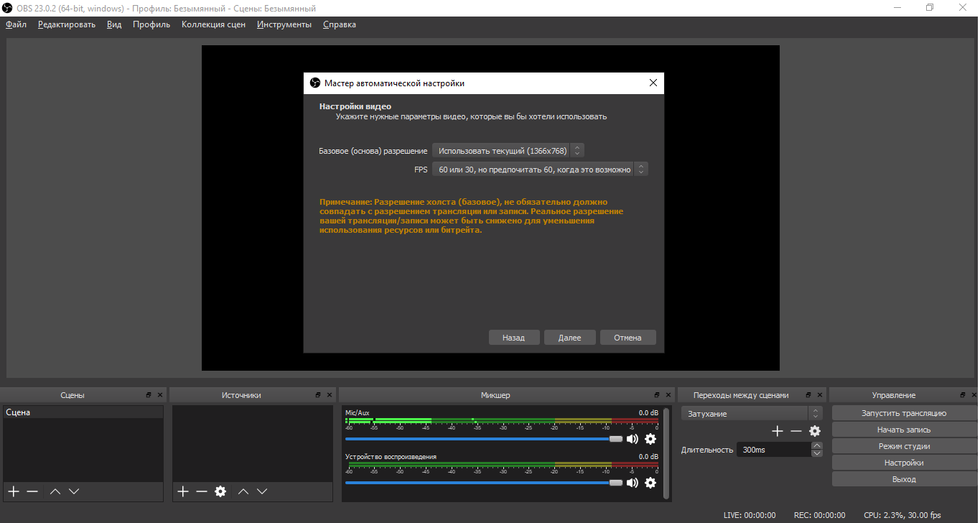Screen dimensions: 980x523
Task: Remove source minus icon in Источники
Action: click(x=202, y=491)
